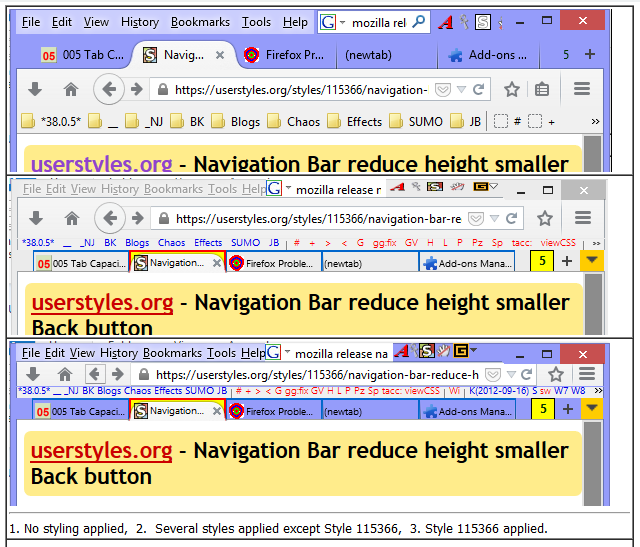Image resolution: width=640 pixels, height=547 pixels.
Task: Click the userstyles.org link in the middle window's page
Action: [102, 302]
